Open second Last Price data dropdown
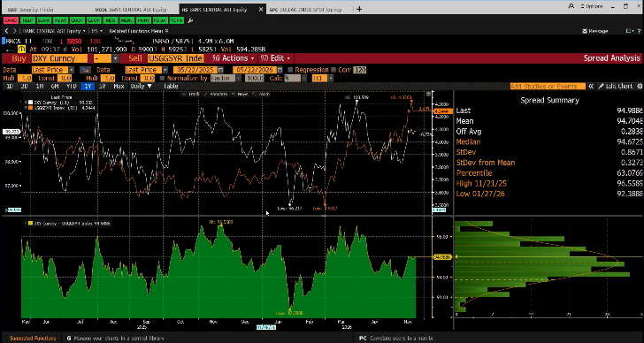Image resolution: width=644 pixels, height=343 pixels. 165,70
